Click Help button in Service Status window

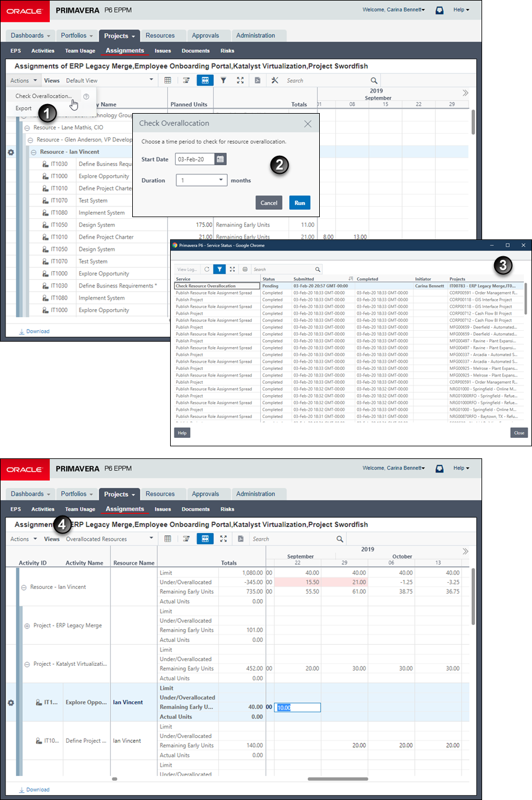182,432
